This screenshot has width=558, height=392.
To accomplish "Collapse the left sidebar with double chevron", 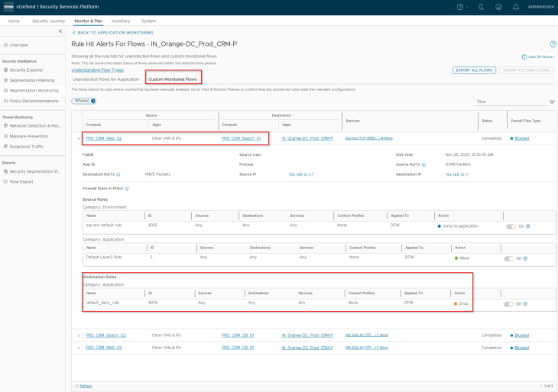I will (60, 31).
